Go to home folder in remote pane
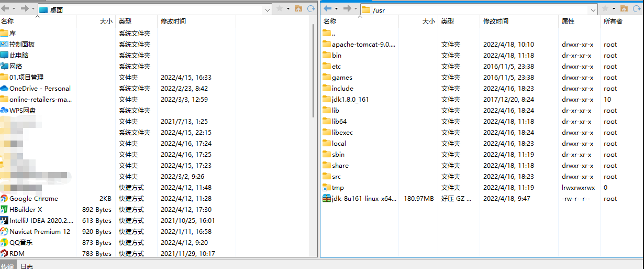Image resolution: width=644 pixels, height=269 pixels. pos(624,8)
